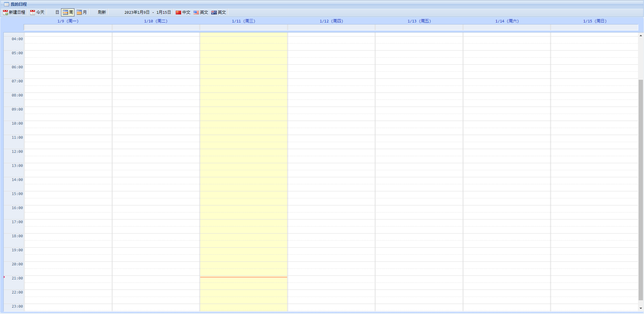Switch to month view (月) icon
Viewport: 644px width, 314px height.
79,12
